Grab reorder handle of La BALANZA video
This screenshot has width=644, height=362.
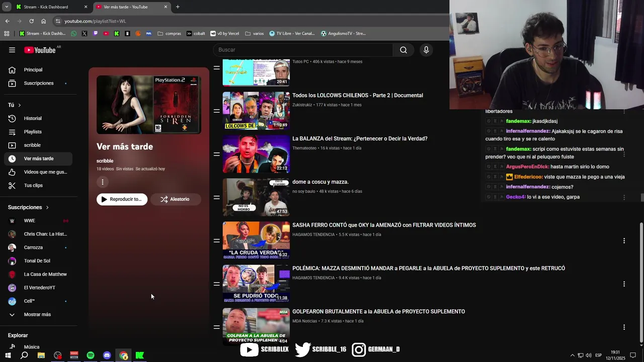[216, 154]
